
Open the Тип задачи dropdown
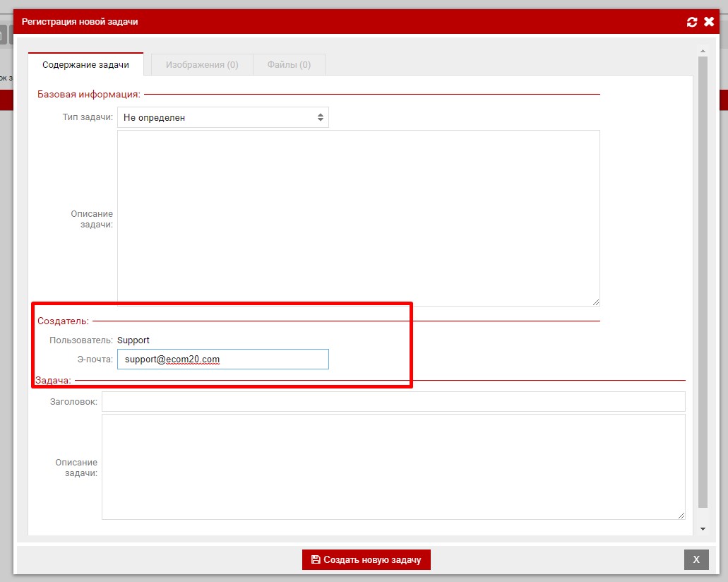[222, 117]
